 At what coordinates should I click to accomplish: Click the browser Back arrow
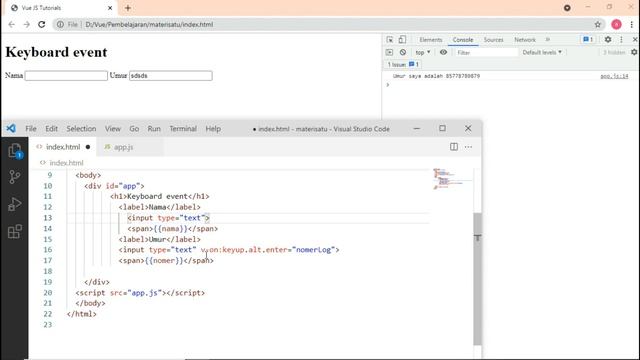tap(11, 24)
